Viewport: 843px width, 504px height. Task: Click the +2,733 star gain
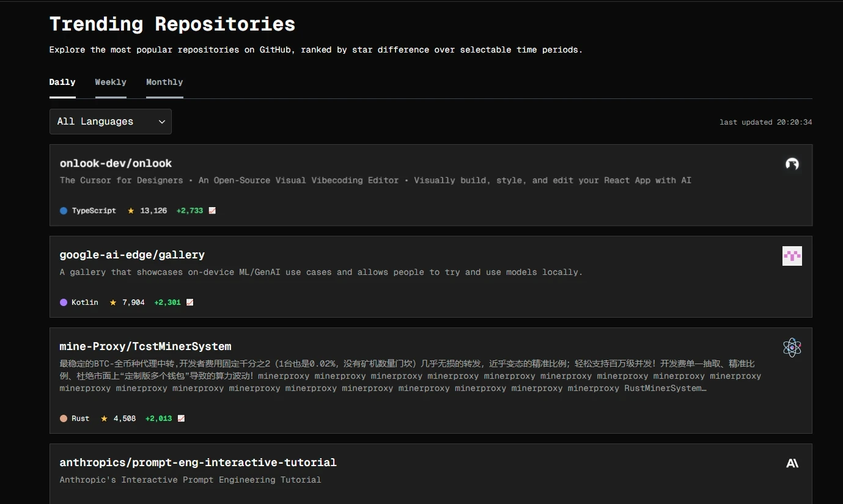tap(190, 211)
